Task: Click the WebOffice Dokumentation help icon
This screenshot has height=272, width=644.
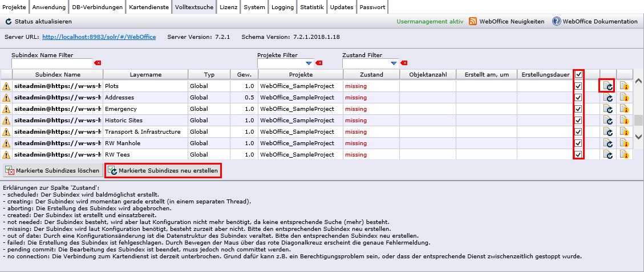Action: [557, 21]
